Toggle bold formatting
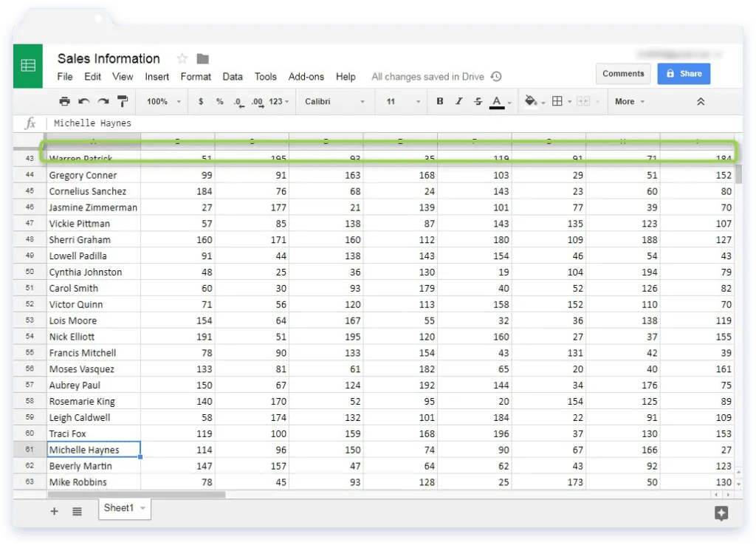756x545 pixels. pos(440,101)
